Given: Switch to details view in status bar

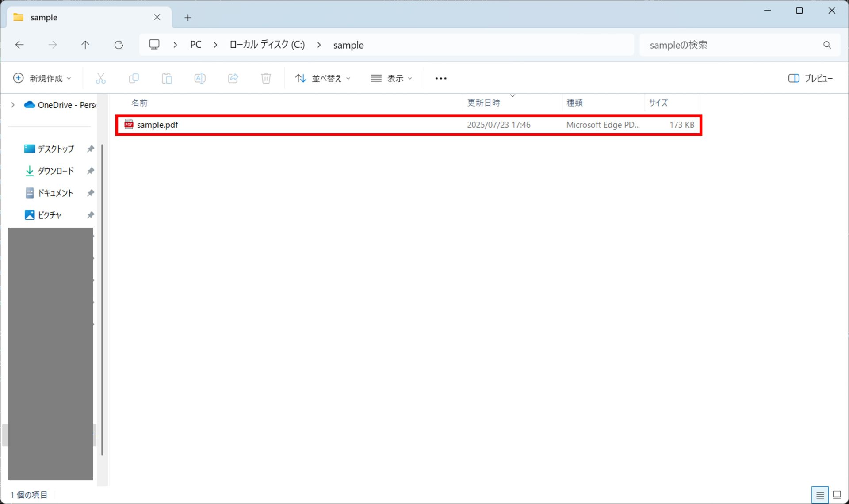Looking at the screenshot, I should tap(820, 495).
